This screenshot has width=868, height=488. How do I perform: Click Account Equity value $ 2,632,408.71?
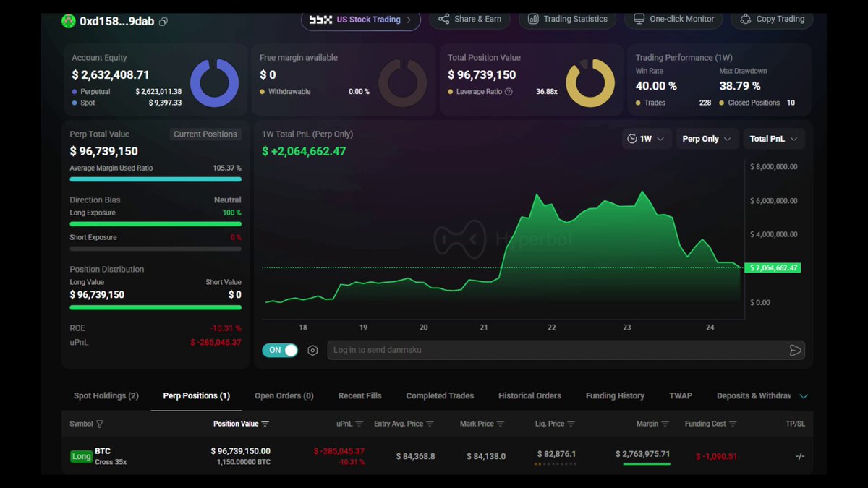pos(111,75)
